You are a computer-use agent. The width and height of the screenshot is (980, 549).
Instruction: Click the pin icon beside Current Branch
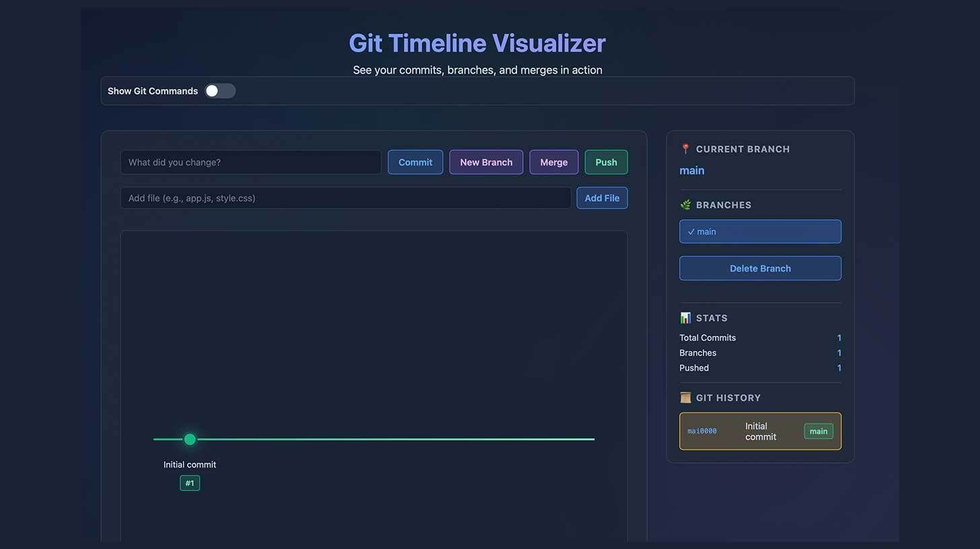pos(685,149)
